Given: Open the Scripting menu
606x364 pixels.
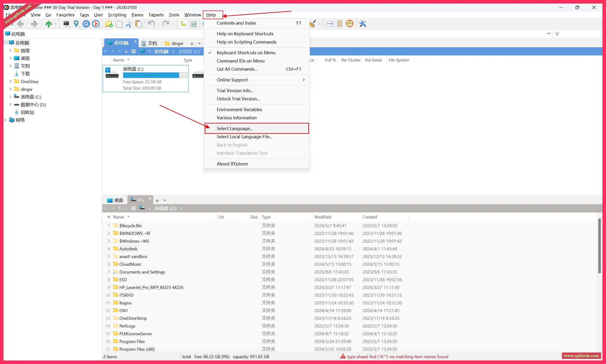Looking at the screenshot, I should coord(117,15).
